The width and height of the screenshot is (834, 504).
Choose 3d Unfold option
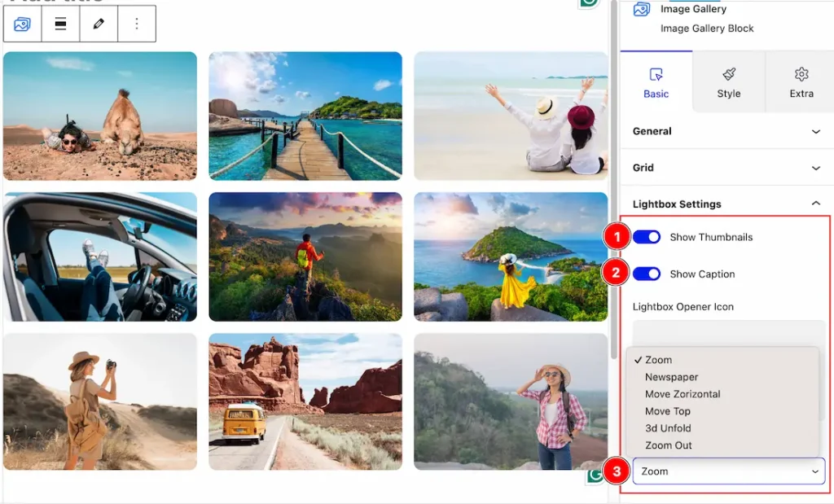click(668, 428)
